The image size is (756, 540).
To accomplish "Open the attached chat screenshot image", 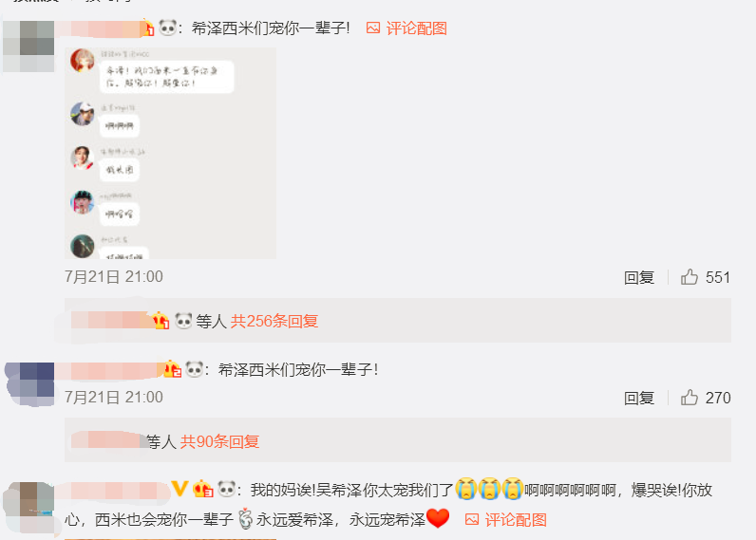I will pyautogui.click(x=171, y=153).
